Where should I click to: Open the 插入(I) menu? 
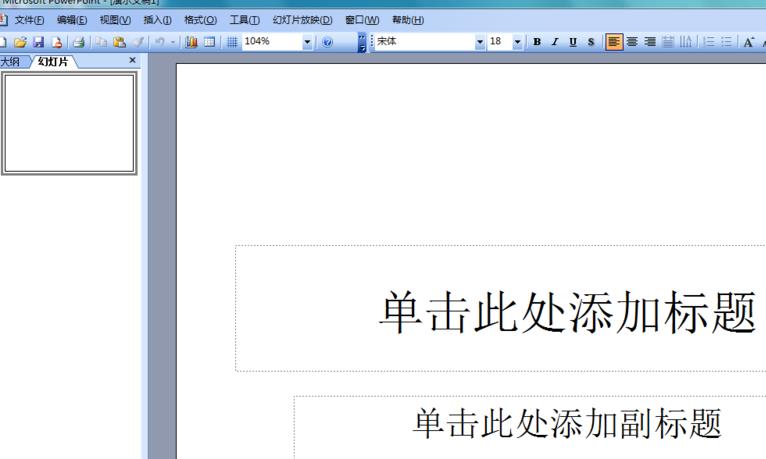pyautogui.click(x=157, y=20)
